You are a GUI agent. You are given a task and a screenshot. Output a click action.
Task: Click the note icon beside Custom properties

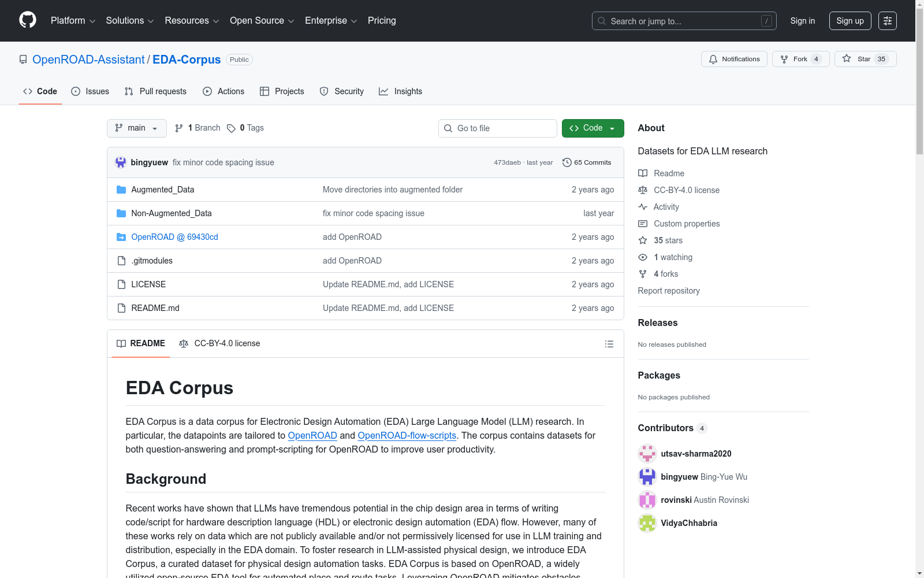point(643,224)
